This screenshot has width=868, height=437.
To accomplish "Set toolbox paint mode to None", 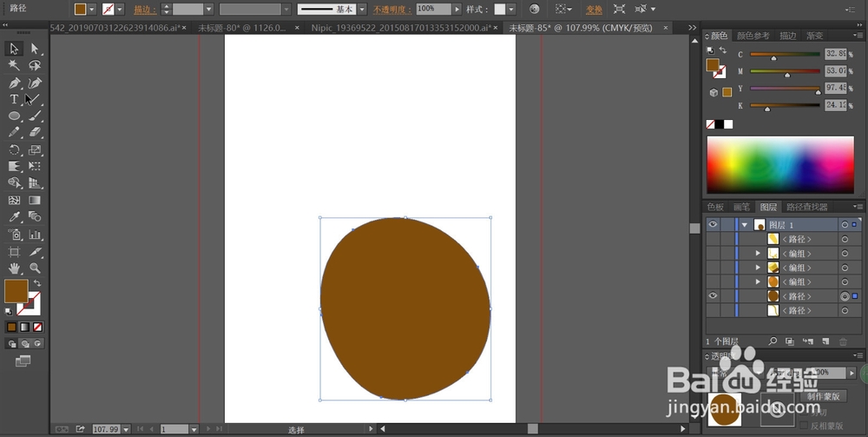I will 37,328.
